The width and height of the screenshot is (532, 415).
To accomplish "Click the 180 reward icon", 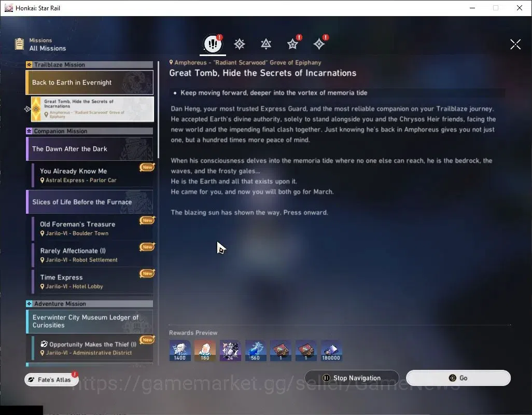I will point(205,350).
